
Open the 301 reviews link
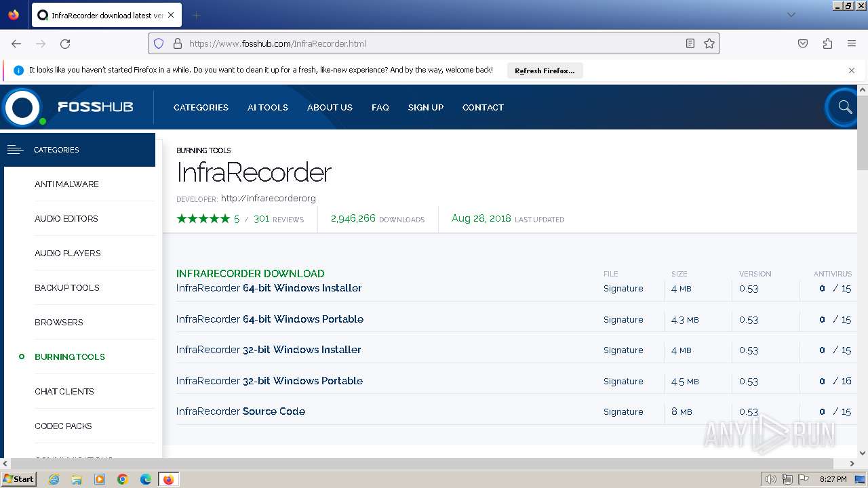(x=279, y=219)
